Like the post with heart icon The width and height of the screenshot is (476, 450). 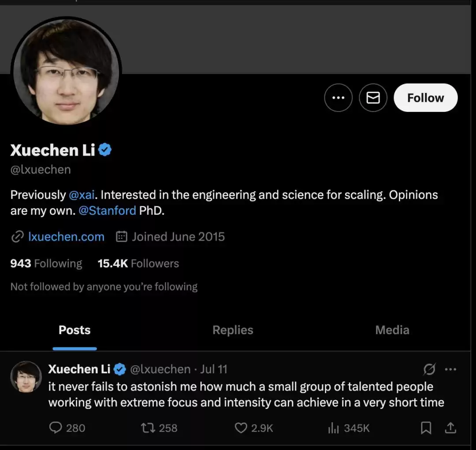click(x=241, y=428)
